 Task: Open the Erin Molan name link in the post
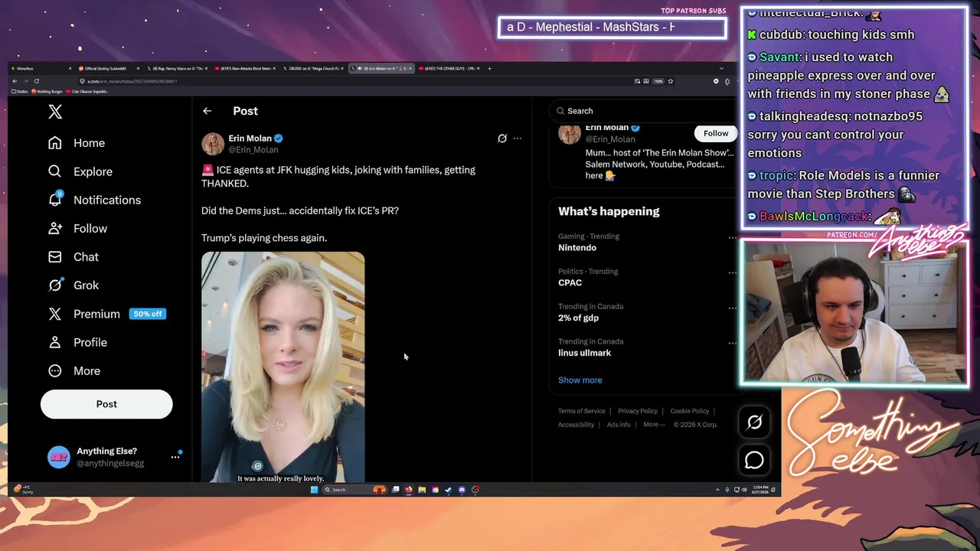[250, 139]
